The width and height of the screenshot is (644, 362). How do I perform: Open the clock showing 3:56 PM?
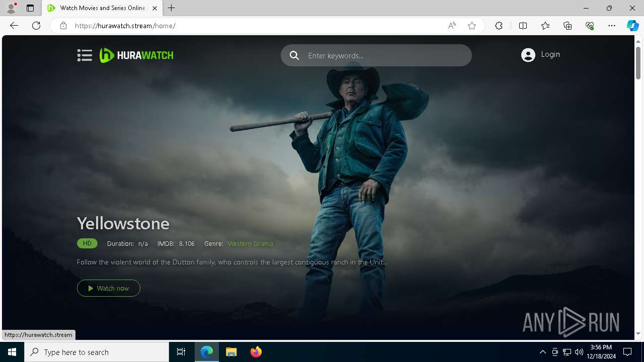[601, 352]
